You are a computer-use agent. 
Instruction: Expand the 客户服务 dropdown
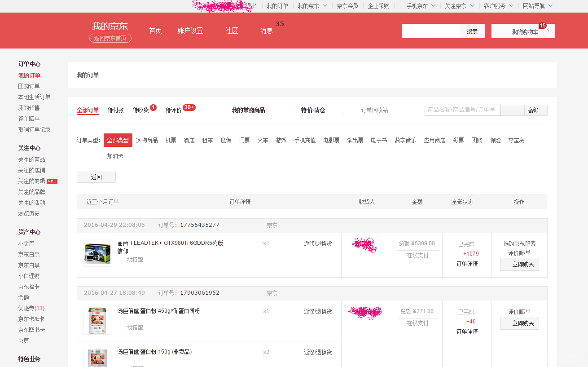point(498,6)
